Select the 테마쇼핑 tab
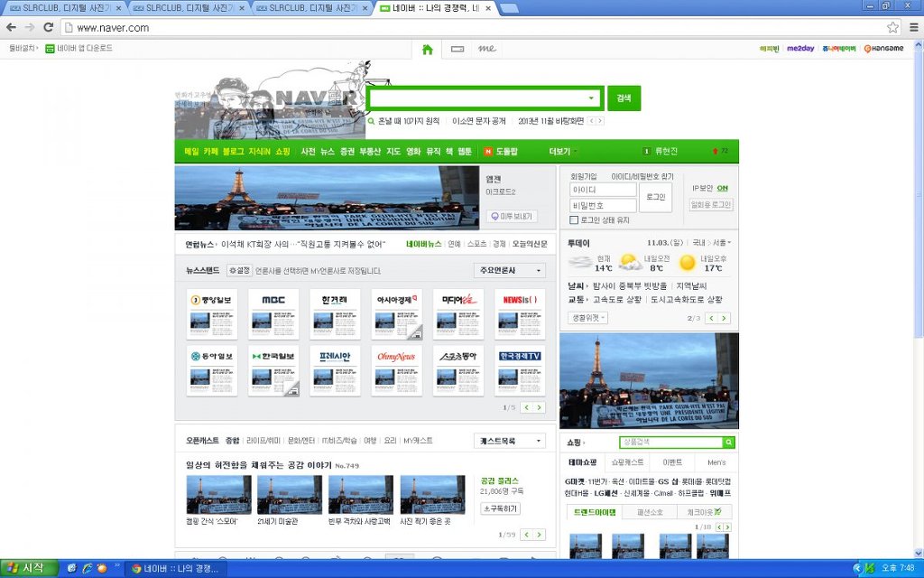Viewport: 924px width, 578px height. 583,462
